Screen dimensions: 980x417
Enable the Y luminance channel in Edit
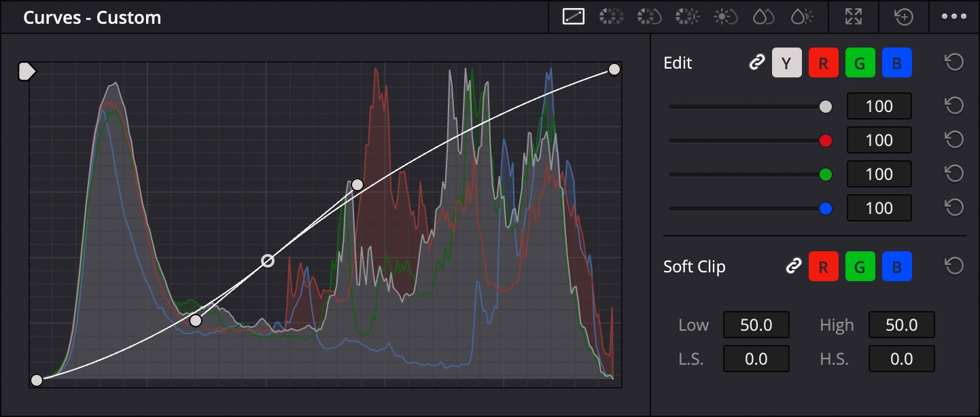click(786, 63)
